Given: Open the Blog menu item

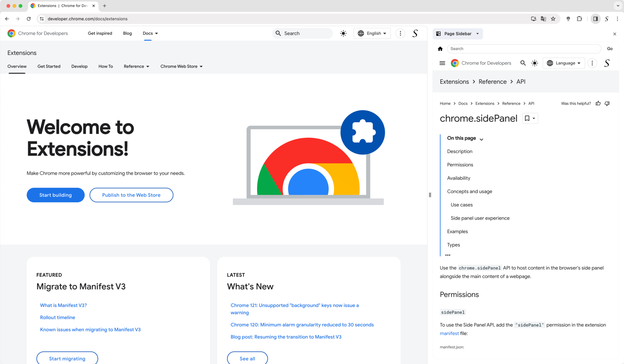Looking at the screenshot, I should point(127,33).
